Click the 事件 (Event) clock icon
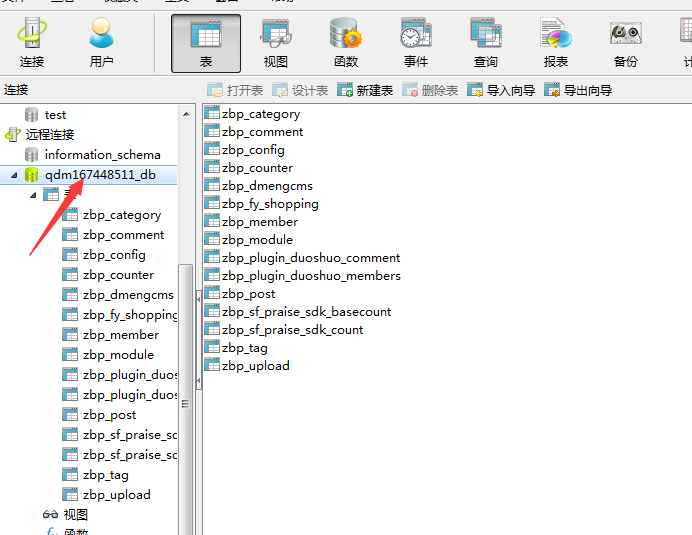The height and width of the screenshot is (535, 692). (416, 43)
